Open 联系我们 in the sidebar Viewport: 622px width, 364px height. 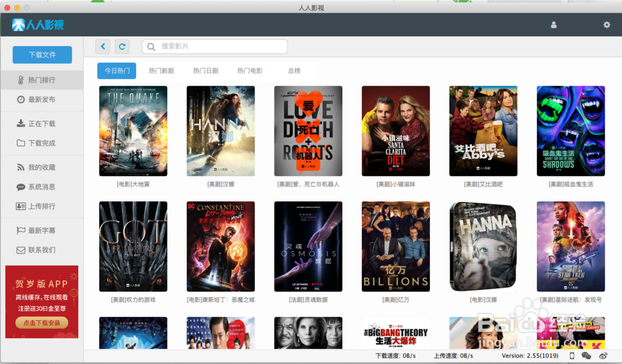click(42, 250)
